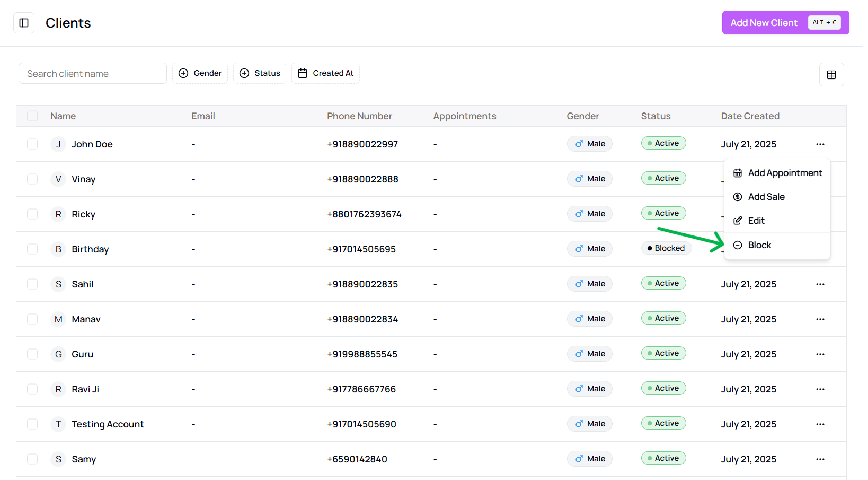Toggle the sidebar panel icon
868x480 pixels.
click(24, 23)
